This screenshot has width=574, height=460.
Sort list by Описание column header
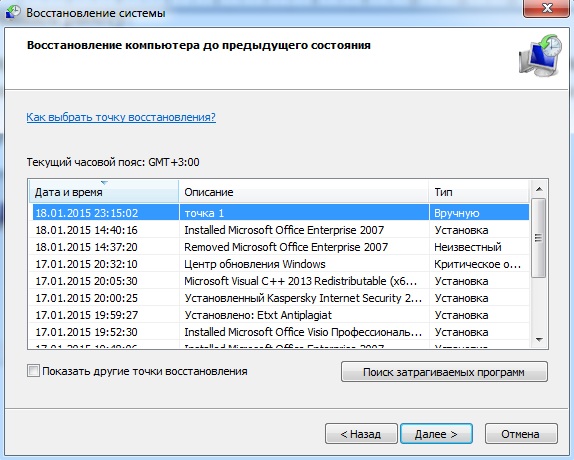tap(303, 192)
